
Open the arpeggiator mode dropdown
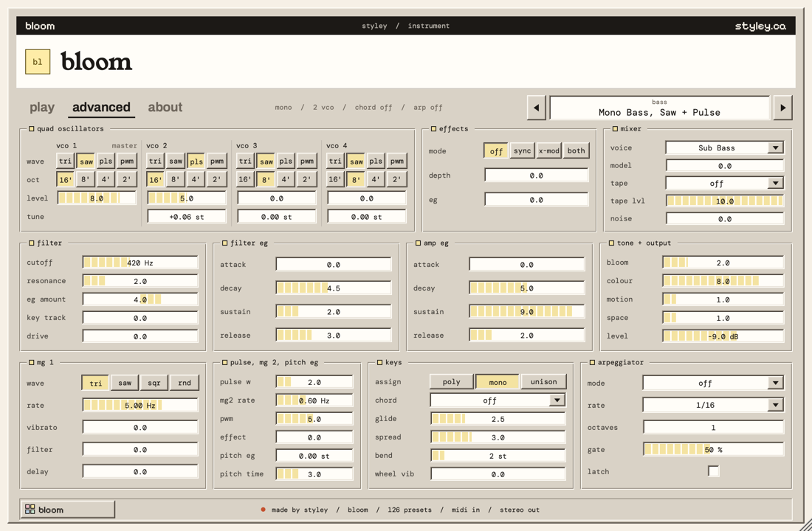pyautogui.click(x=713, y=383)
